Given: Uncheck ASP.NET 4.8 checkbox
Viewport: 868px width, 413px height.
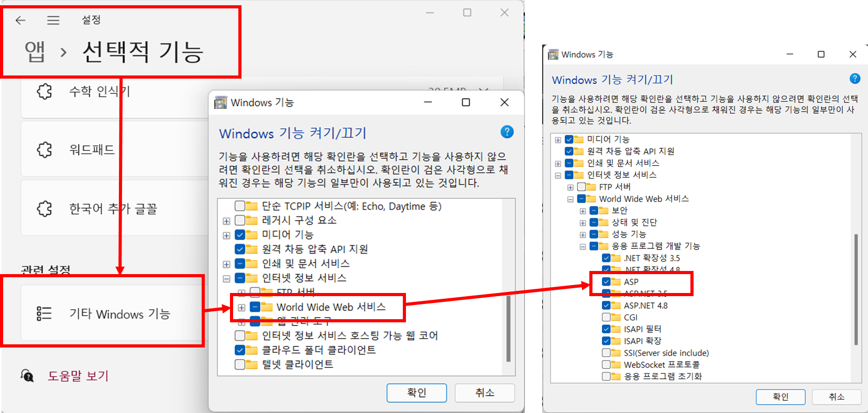Looking at the screenshot, I should pyautogui.click(x=606, y=305).
